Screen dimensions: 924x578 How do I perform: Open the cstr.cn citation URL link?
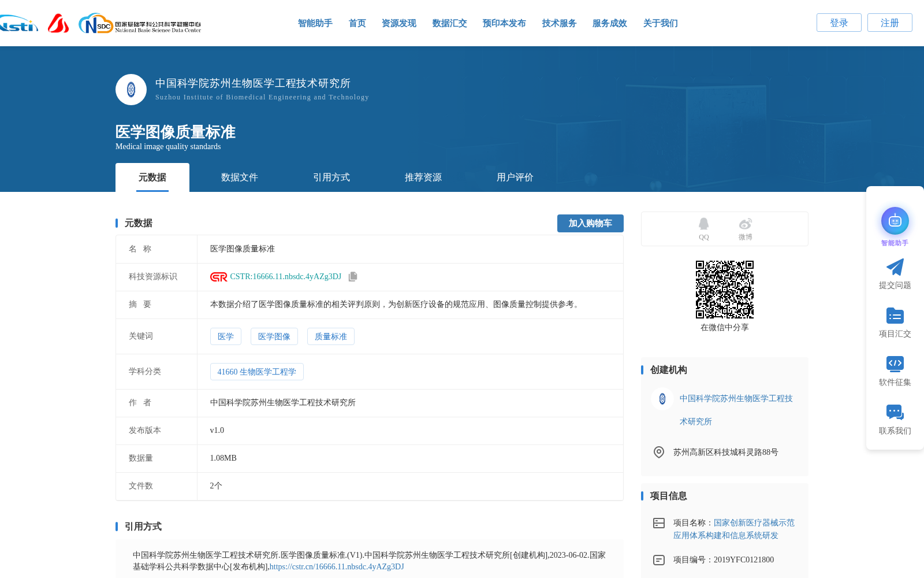(x=337, y=567)
